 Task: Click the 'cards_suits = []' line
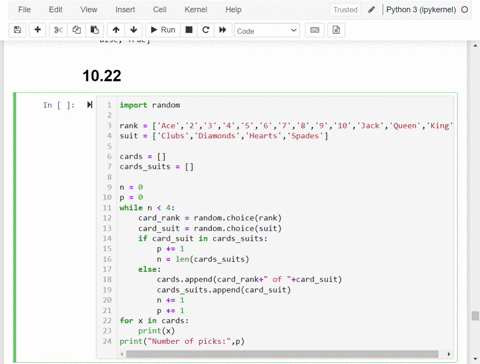coord(156,166)
